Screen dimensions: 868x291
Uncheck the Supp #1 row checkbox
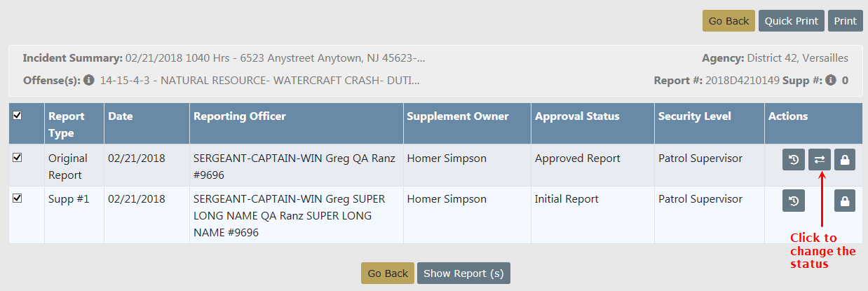(18, 198)
